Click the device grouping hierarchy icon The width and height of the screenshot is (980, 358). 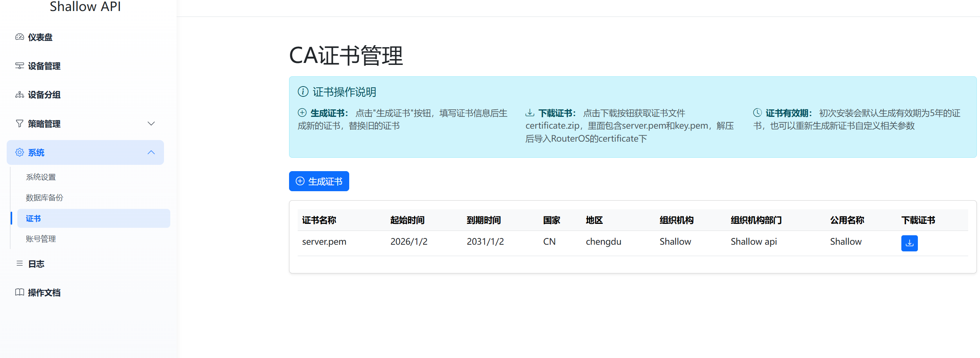pos(19,95)
